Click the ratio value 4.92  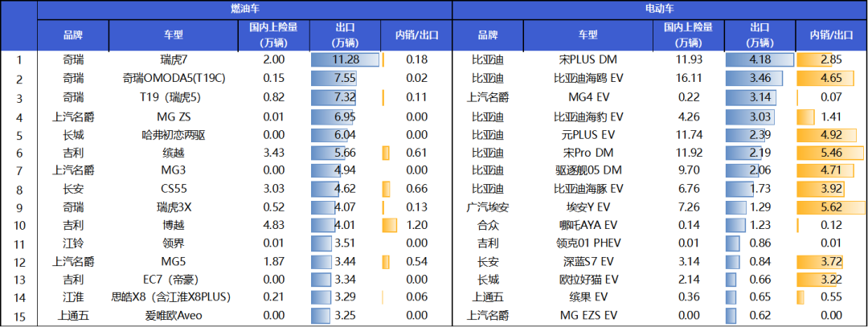pyautogui.click(x=831, y=135)
